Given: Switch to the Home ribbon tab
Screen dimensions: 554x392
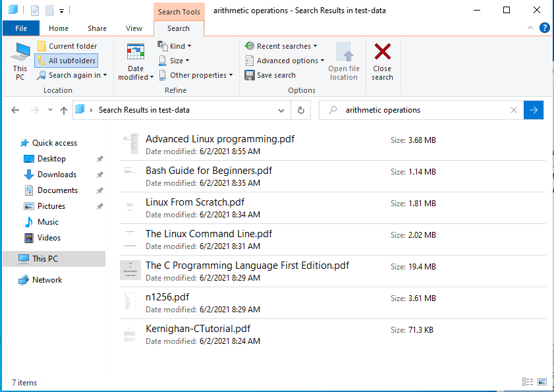Looking at the screenshot, I should coord(59,28).
